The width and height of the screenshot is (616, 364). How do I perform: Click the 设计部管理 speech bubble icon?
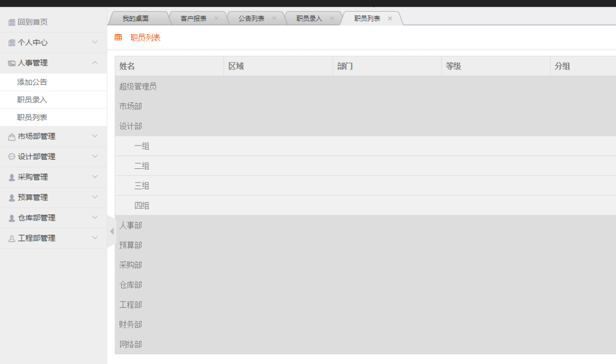11,157
